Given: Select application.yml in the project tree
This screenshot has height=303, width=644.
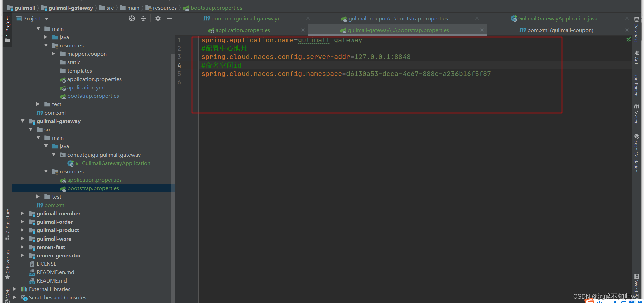Looking at the screenshot, I should tap(86, 88).
